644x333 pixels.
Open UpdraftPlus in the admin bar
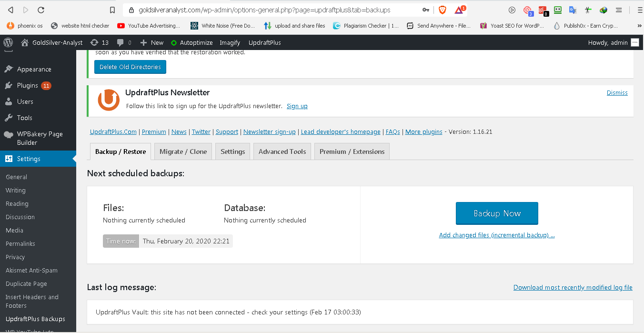point(265,42)
